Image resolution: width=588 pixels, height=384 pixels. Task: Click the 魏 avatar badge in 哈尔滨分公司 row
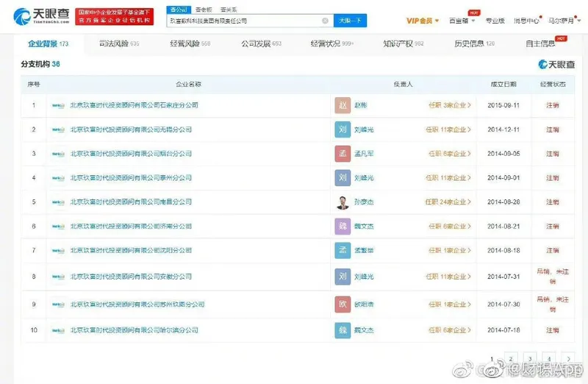[x=343, y=330]
